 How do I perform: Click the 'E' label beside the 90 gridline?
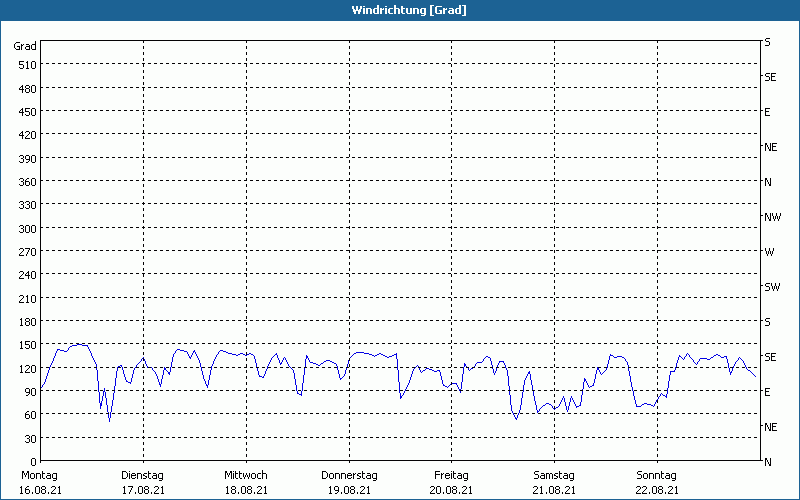click(x=767, y=392)
